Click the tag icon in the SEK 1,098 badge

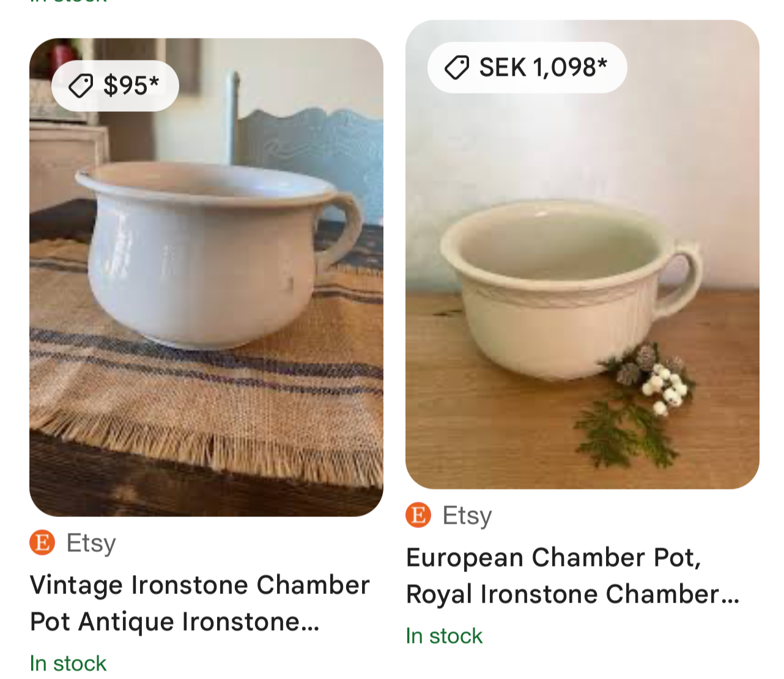456,68
